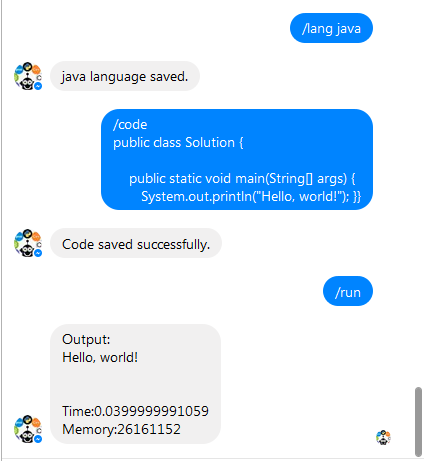The height and width of the screenshot is (461, 424).
Task: Click Messenger badge on the Output message avatar
Action: 38,439
